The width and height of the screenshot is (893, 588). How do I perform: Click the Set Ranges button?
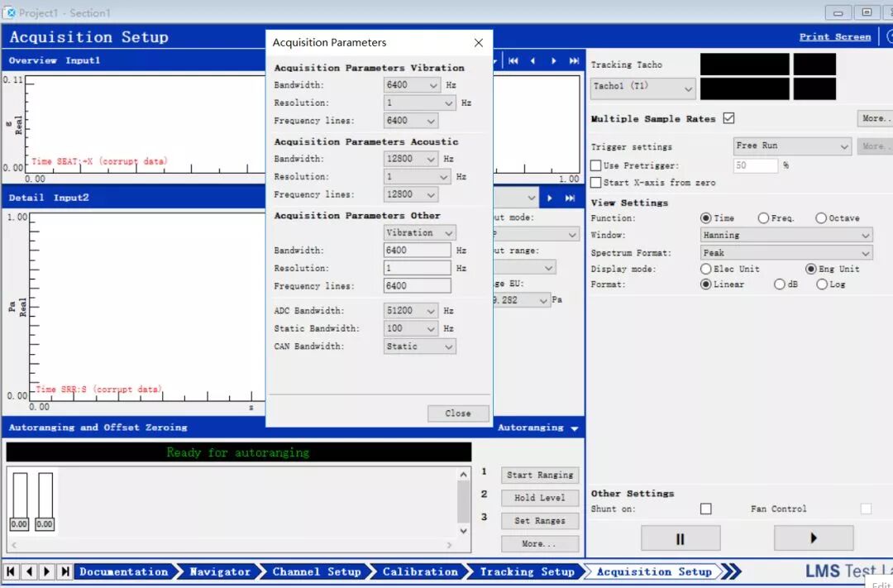coord(540,521)
